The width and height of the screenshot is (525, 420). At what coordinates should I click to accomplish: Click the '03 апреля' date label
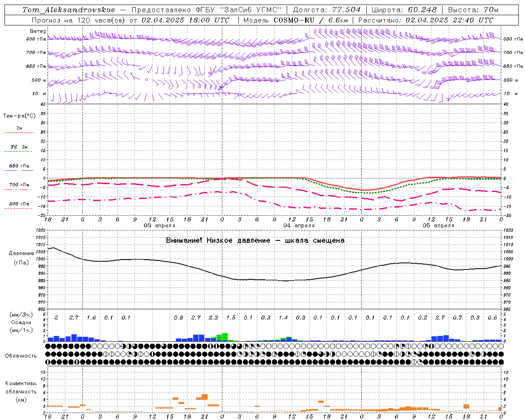click(159, 226)
